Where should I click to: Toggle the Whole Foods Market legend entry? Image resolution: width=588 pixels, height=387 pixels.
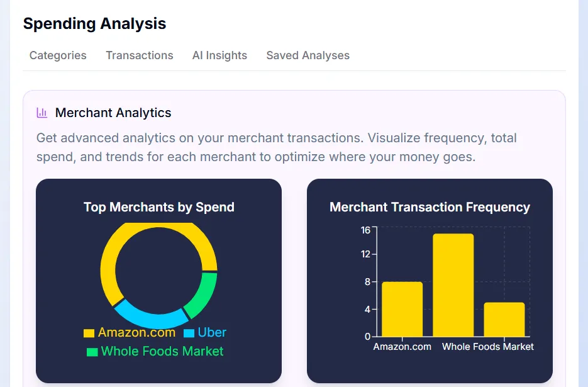162,351
